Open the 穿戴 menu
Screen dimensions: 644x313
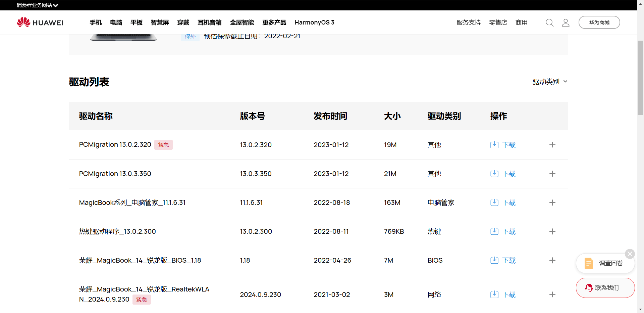pyautogui.click(x=183, y=23)
